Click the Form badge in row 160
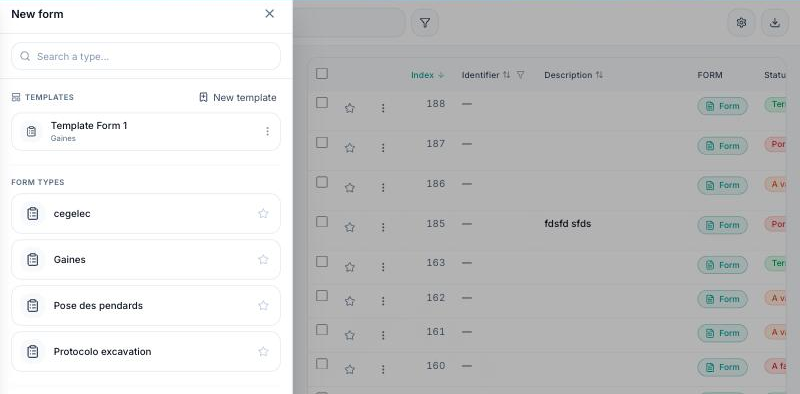Viewport: 800px width, 394px height. click(x=722, y=367)
